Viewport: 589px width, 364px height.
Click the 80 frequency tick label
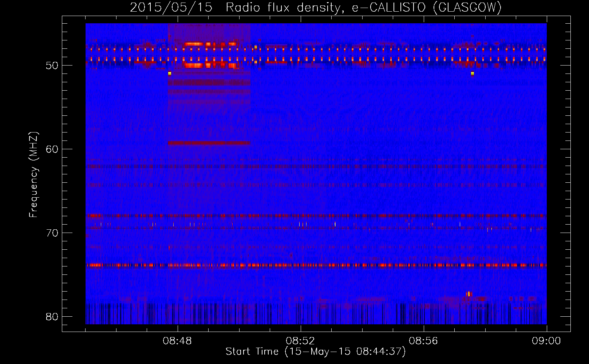click(x=52, y=317)
